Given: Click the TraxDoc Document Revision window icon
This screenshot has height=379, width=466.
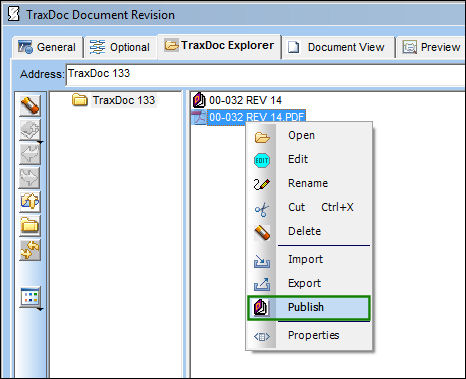Looking at the screenshot, I should pos(13,14).
